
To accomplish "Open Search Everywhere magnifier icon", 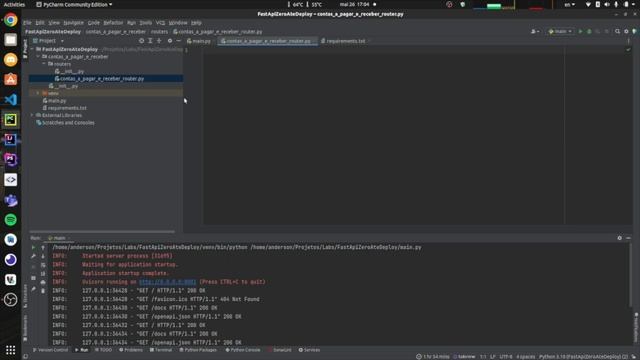I will tap(618, 31).
